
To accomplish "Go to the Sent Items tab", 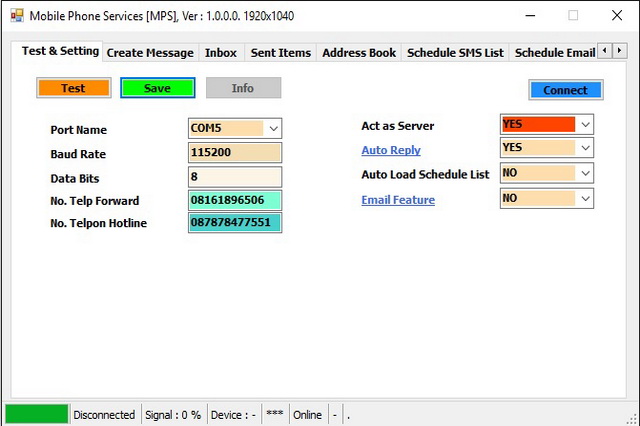I will 280,53.
